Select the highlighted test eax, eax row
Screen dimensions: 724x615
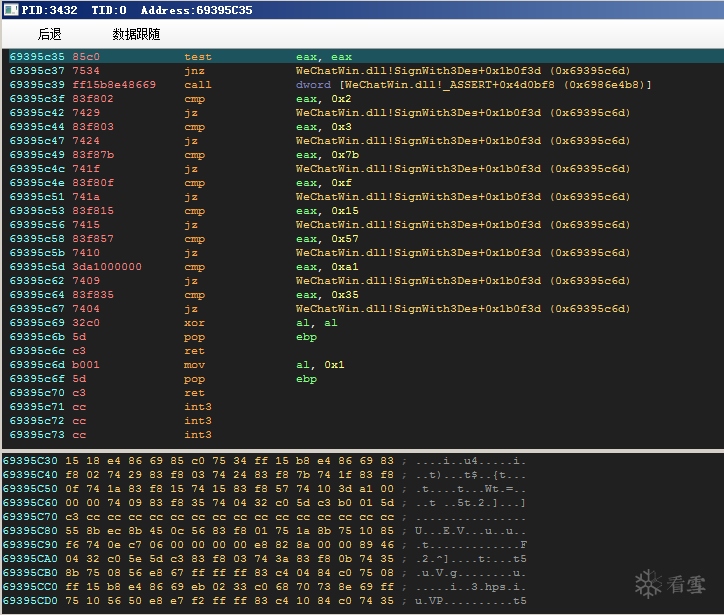(366, 57)
